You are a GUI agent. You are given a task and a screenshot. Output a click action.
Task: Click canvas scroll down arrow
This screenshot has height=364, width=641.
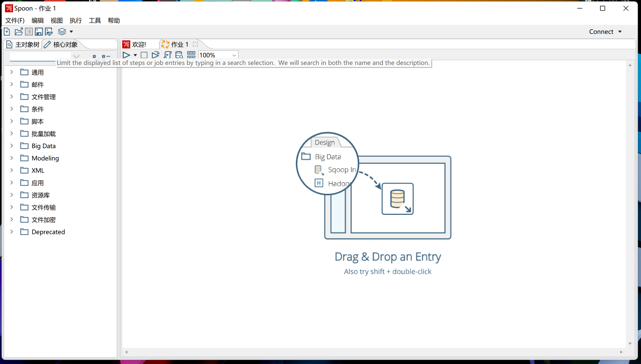(630, 344)
